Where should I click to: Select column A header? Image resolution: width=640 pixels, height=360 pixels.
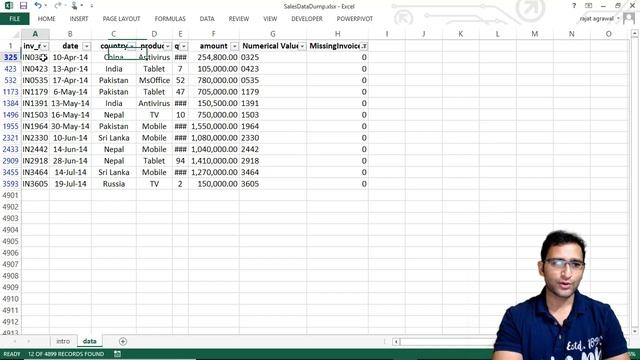(x=35, y=34)
